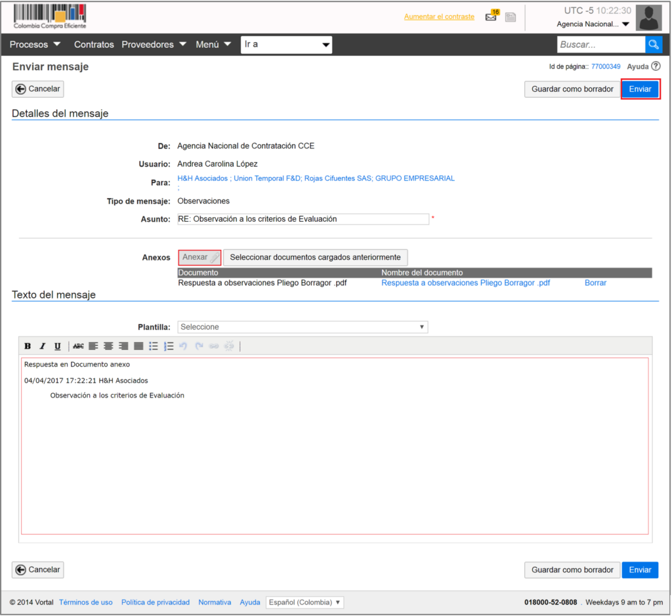The width and height of the screenshot is (672, 616).
Task: Click the blue search magnifier button
Action: click(654, 45)
